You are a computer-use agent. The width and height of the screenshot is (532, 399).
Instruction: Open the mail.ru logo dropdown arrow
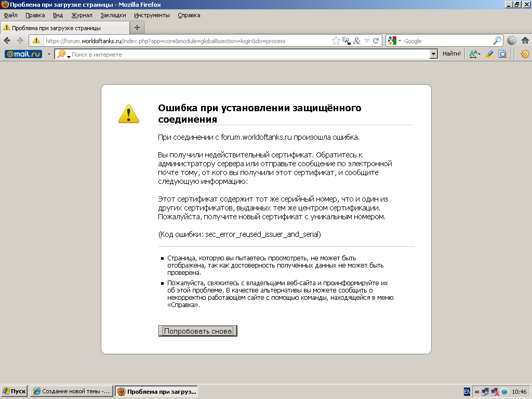49,54
